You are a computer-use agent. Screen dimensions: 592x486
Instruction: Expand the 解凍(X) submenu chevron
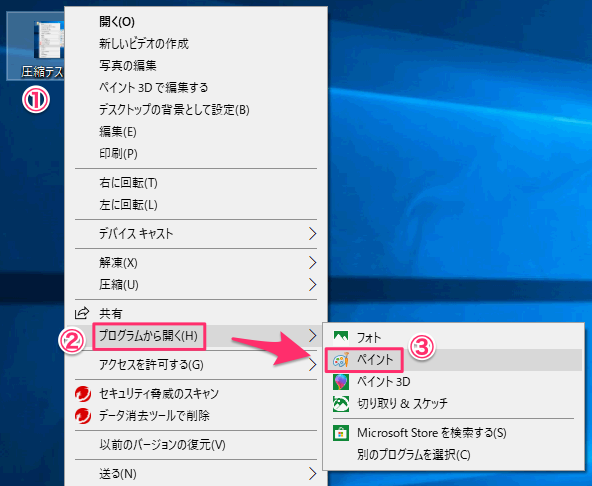pyautogui.click(x=312, y=262)
